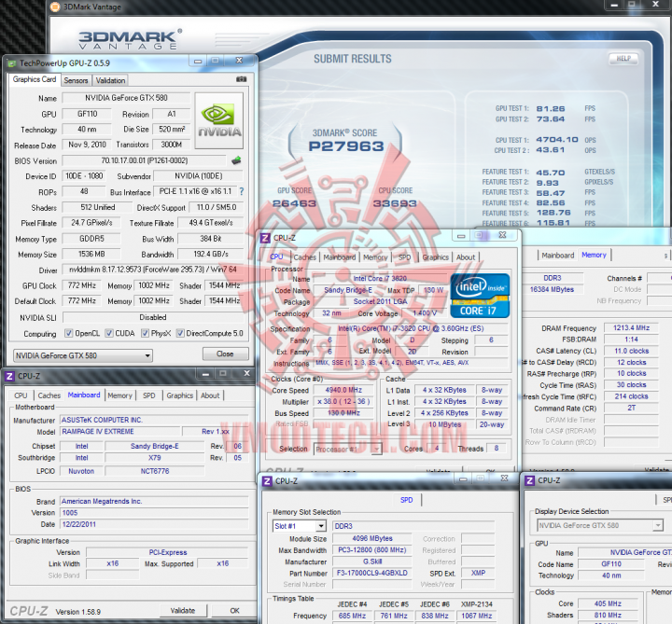Toggle the PhysX checkbox
Viewport: 672px width, 624px height.
[x=145, y=333]
